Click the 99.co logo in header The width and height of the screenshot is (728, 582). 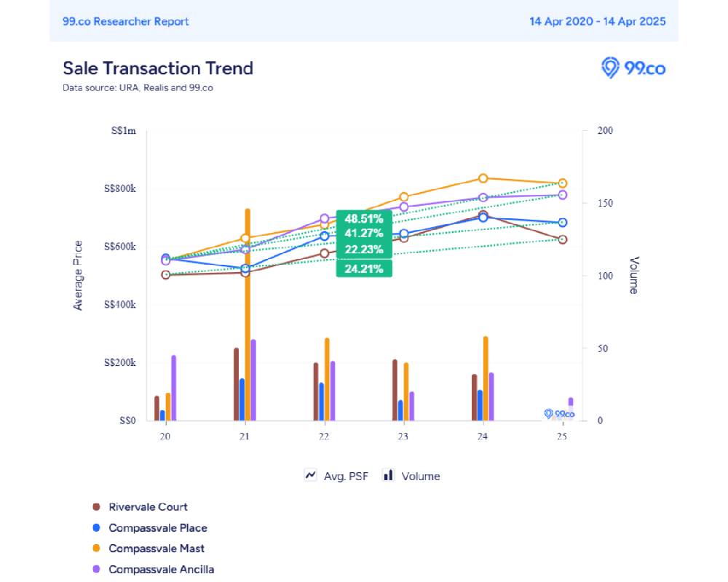[633, 68]
